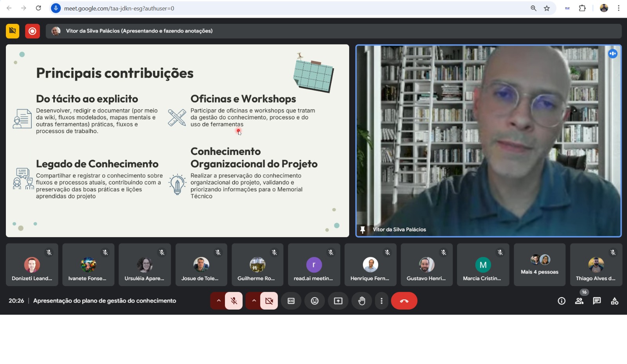Click the pin icon on Vitor's video
This screenshot has width=627, height=364.
pos(362,230)
